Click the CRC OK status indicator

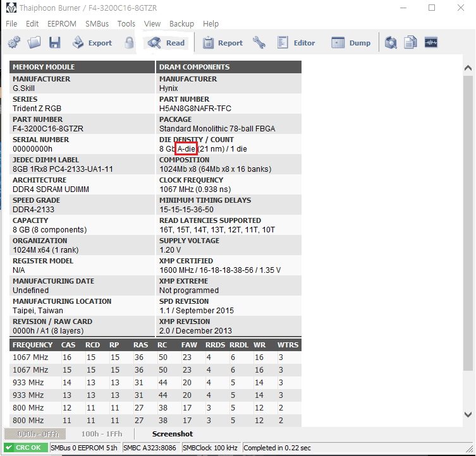pos(26,448)
